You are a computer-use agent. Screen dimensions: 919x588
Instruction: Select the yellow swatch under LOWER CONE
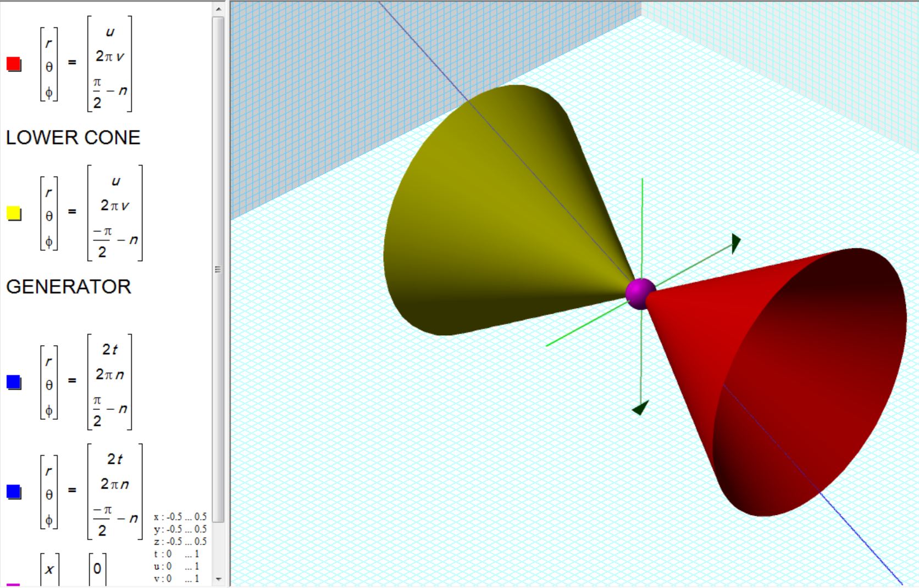(x=14, y=213)
